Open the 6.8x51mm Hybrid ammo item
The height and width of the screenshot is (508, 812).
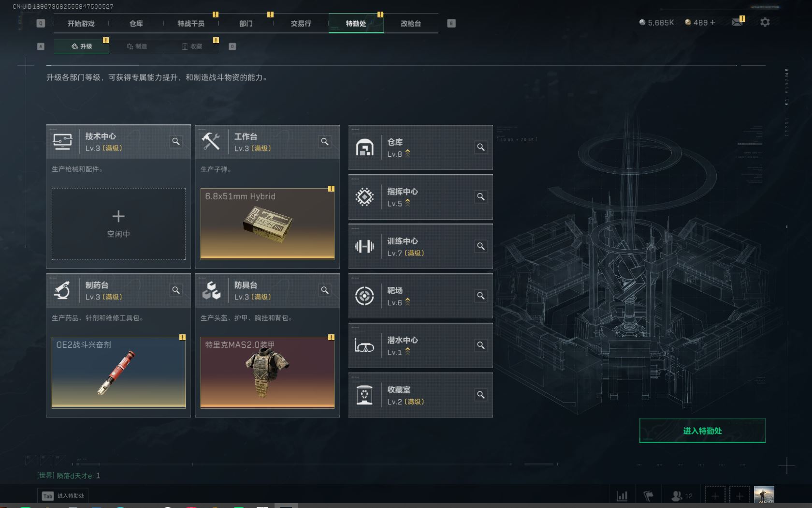267,224
